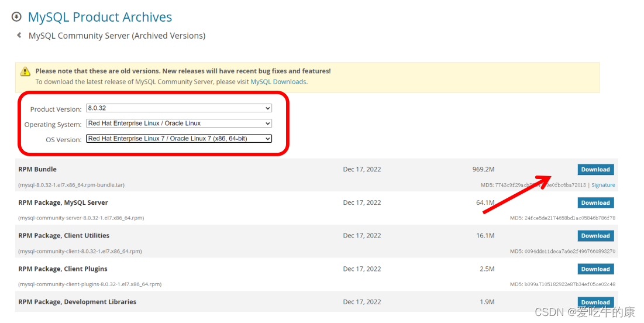Download the Client Utilities RPM package
This screenshot has height=323, width=644.
(x=595, y=235)
